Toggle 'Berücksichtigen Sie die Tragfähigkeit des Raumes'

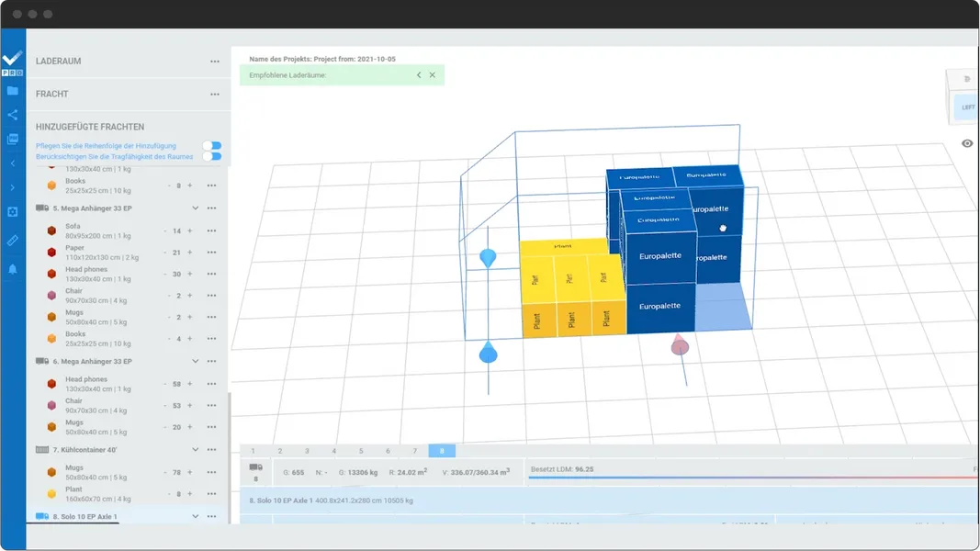pyautogui.click(x=212, y=157)
